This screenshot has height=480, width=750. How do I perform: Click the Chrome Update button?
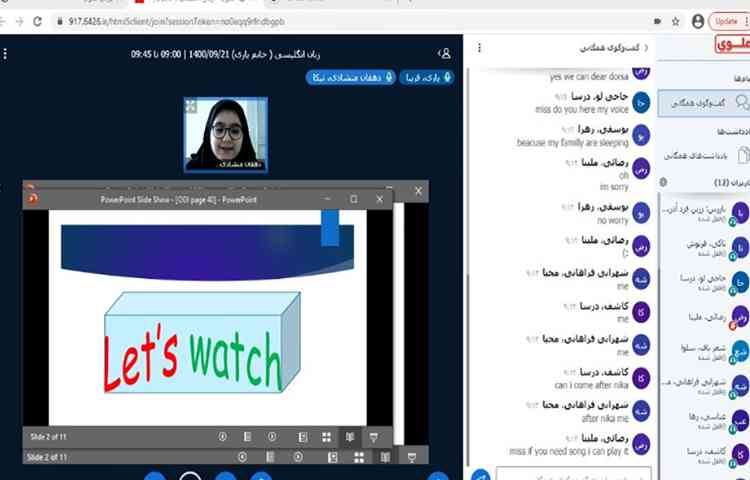(729, 21)
